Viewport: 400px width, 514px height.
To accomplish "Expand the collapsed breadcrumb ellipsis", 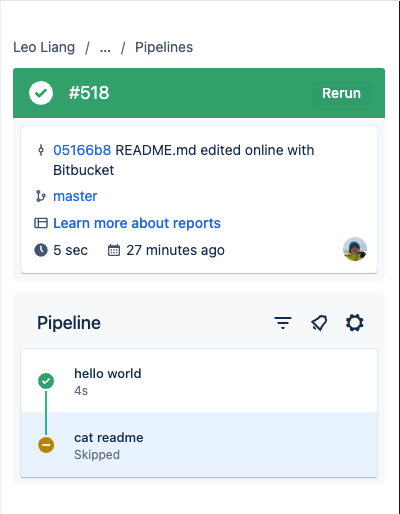I will 105,48.
